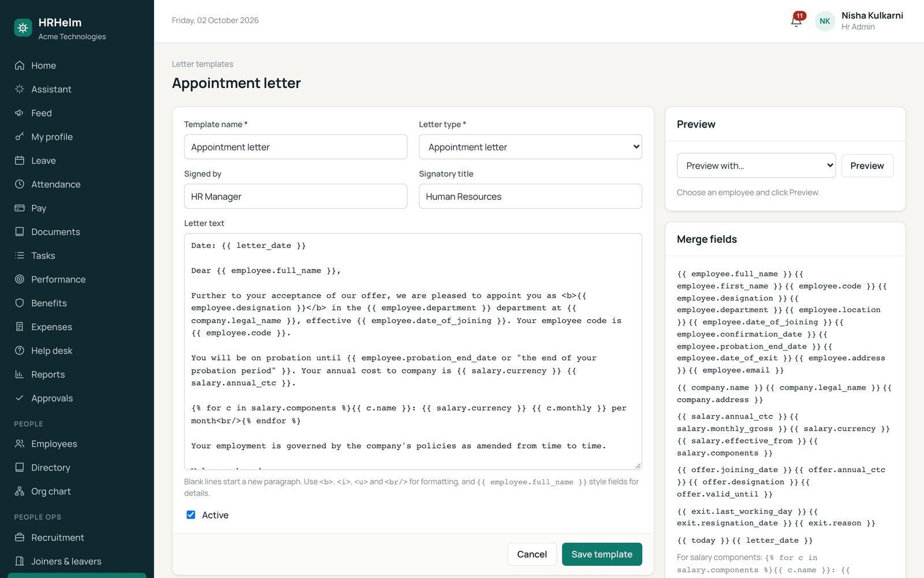The height and width of the screenshot is (578, 924).
Task: Open Directory in sidebar
Action: [x=77, y=467]
